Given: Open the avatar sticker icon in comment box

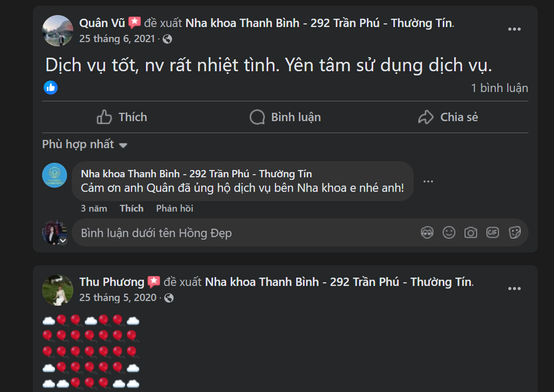Looking at the screenshot, I should point(427,233).
